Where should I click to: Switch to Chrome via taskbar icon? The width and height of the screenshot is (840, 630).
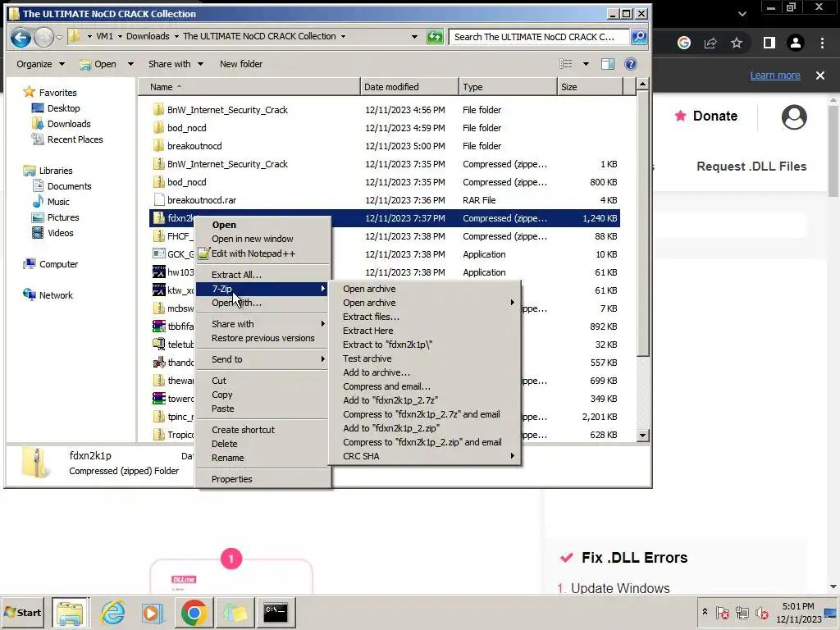(194, 612)
